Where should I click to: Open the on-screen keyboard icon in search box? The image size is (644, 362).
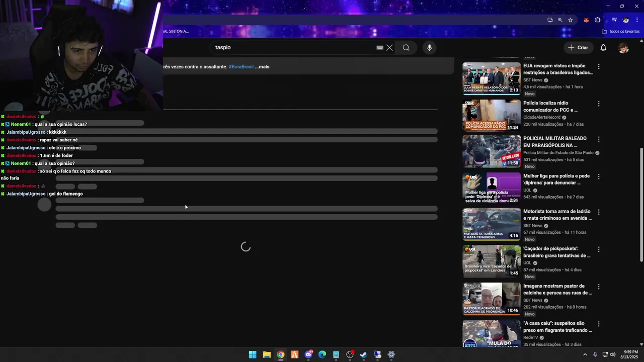coord(380,48)
